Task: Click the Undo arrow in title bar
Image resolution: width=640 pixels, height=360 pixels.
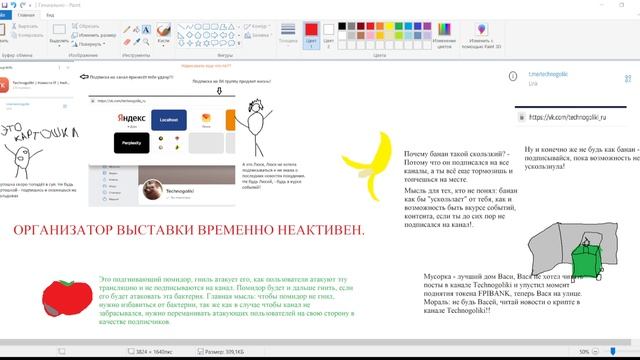Action: (13, 5)
